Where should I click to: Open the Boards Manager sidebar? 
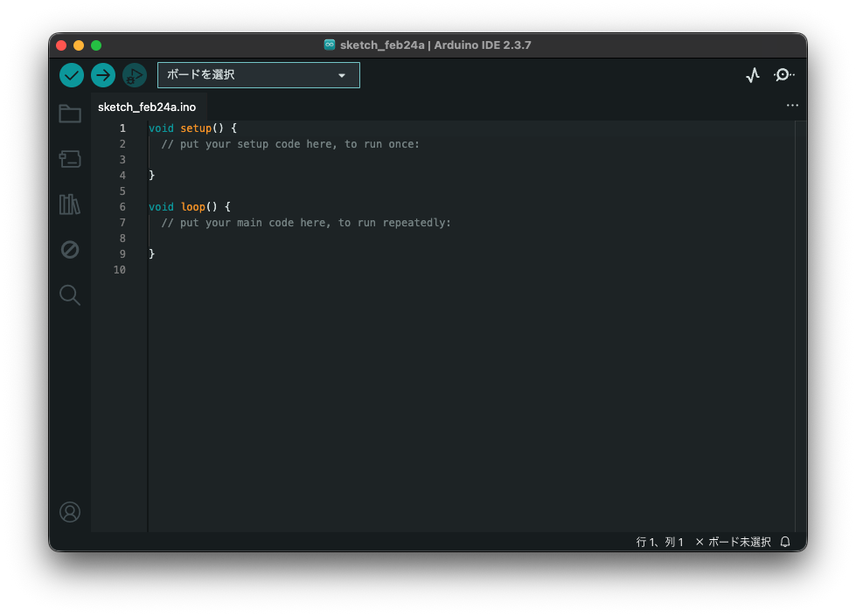pyautogui.click(x=70, y=158)
